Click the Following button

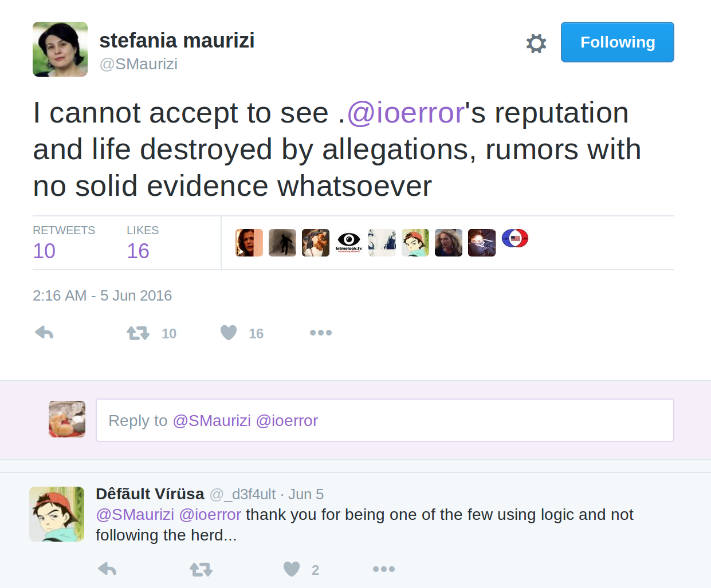[x=617, y=42]
